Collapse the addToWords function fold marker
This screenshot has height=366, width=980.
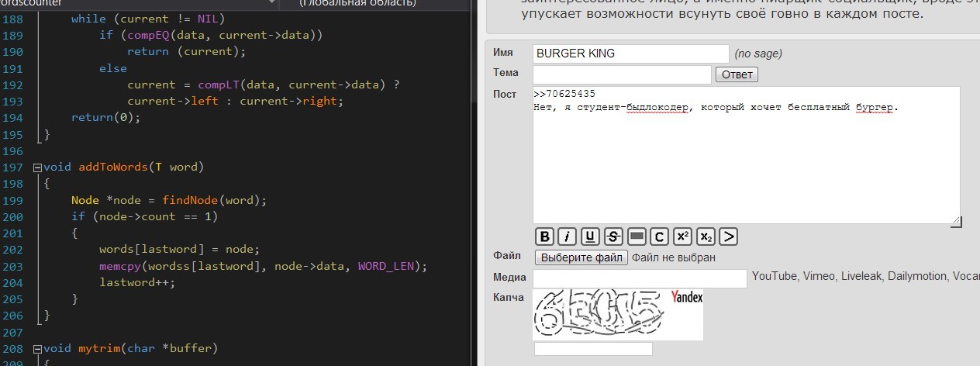coord(38,167)
